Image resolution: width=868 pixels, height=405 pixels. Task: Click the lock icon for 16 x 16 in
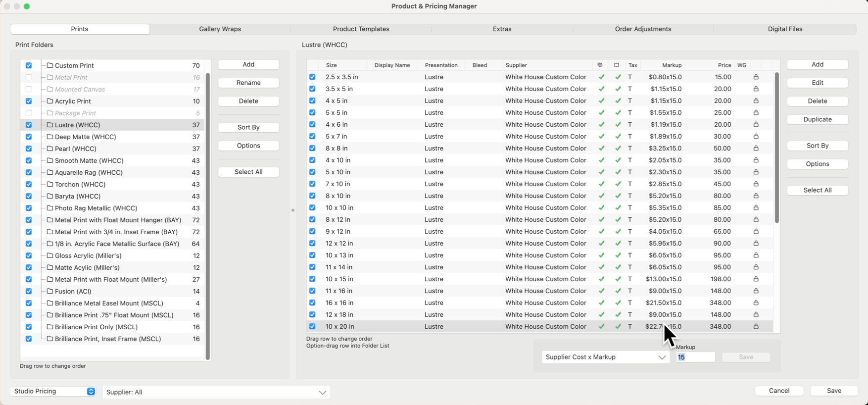[x=756, y=303]
